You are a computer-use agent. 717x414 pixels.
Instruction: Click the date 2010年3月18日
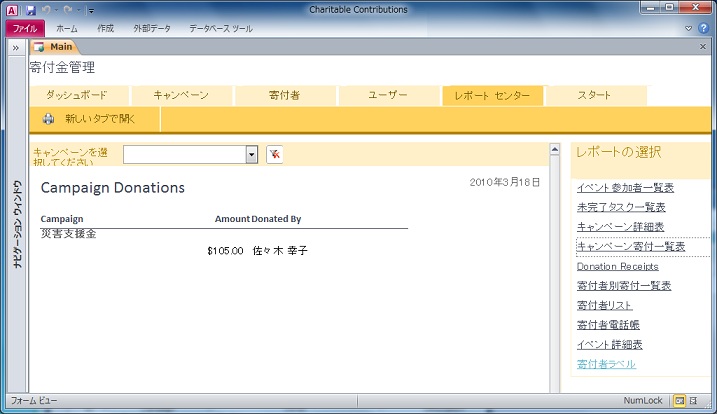pos(505,182)
